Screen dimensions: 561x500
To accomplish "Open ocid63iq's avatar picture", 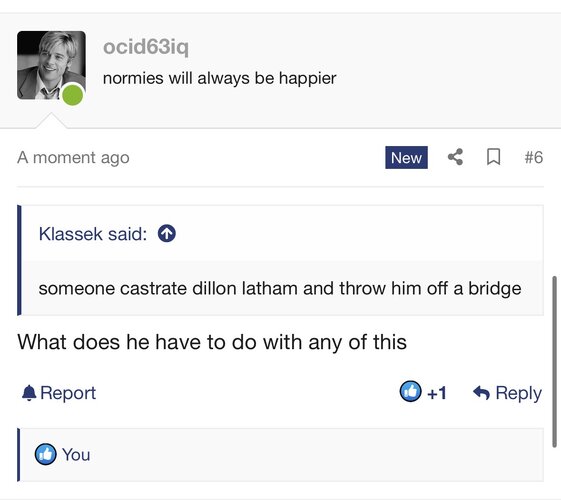I will [51, 65].
